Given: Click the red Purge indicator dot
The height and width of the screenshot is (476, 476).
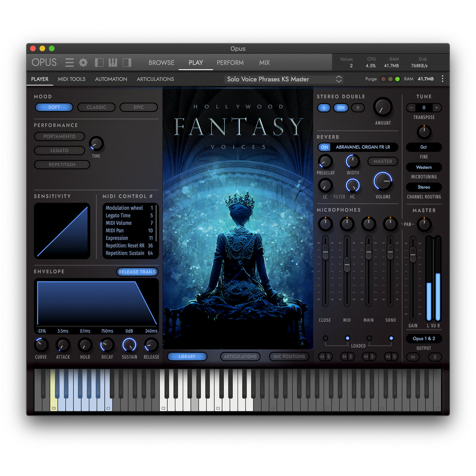Looking at the screenshot, I should [383, 79].
